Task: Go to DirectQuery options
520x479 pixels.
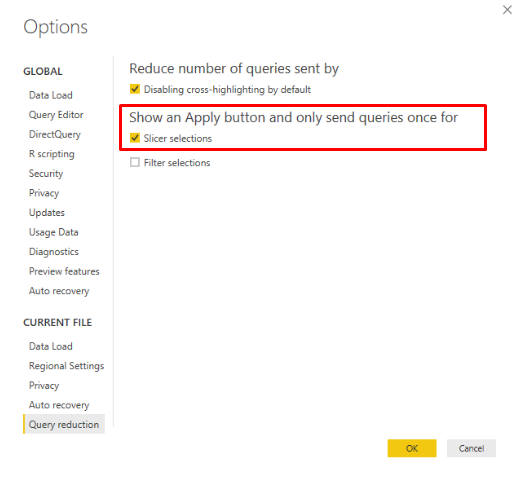Action: tap(55, 134)
